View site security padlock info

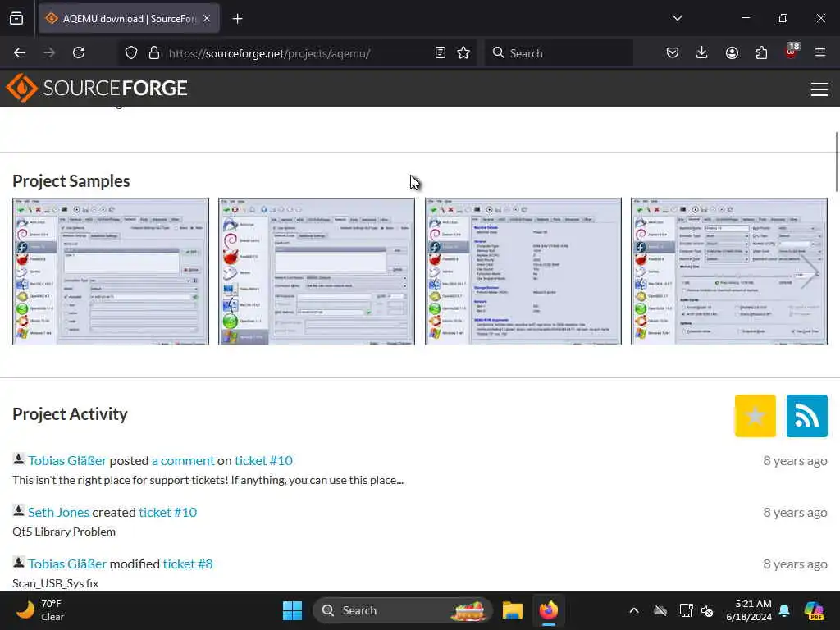point(154,52)
